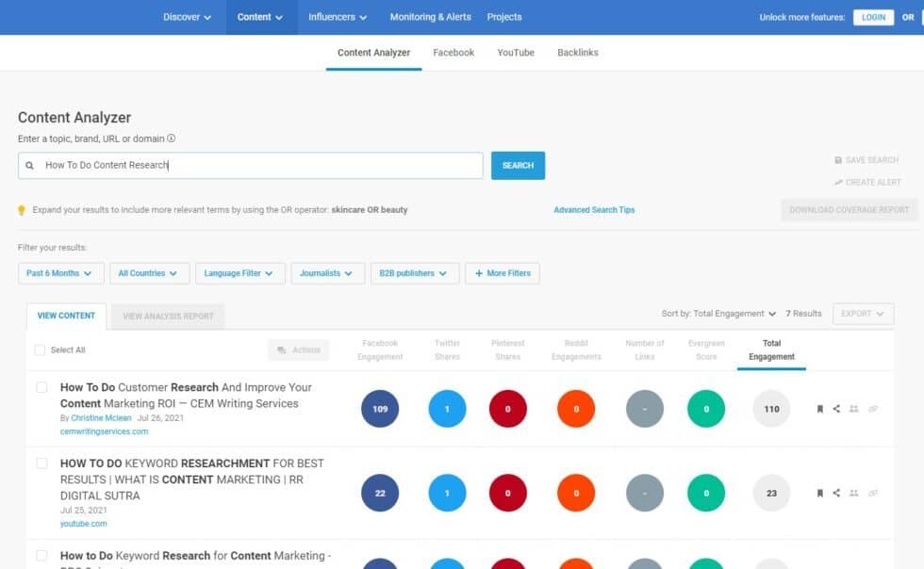This screenshot has height=569, width=924.
Task: Click the LOGIN button
Action: (x=873, y=17)
